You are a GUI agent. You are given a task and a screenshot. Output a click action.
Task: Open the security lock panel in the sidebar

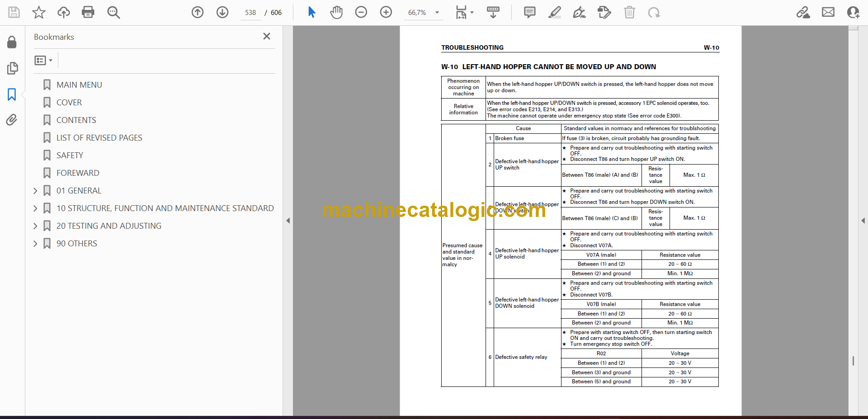(12, 42)
